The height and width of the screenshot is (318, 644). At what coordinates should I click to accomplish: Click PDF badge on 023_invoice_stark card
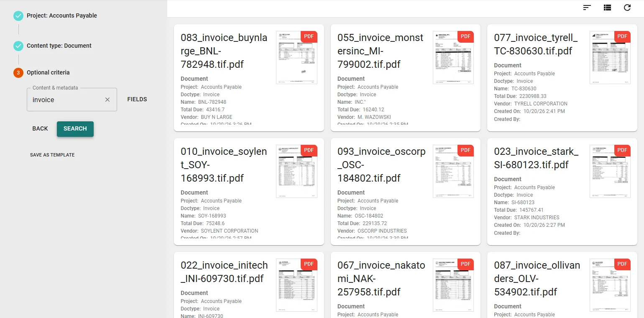(622, 150)
